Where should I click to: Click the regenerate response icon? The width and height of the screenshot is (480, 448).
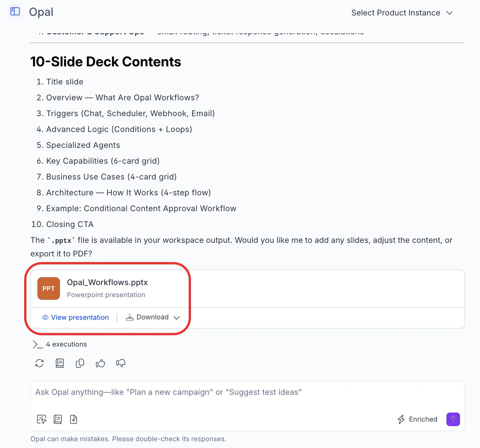pos(40,363)
